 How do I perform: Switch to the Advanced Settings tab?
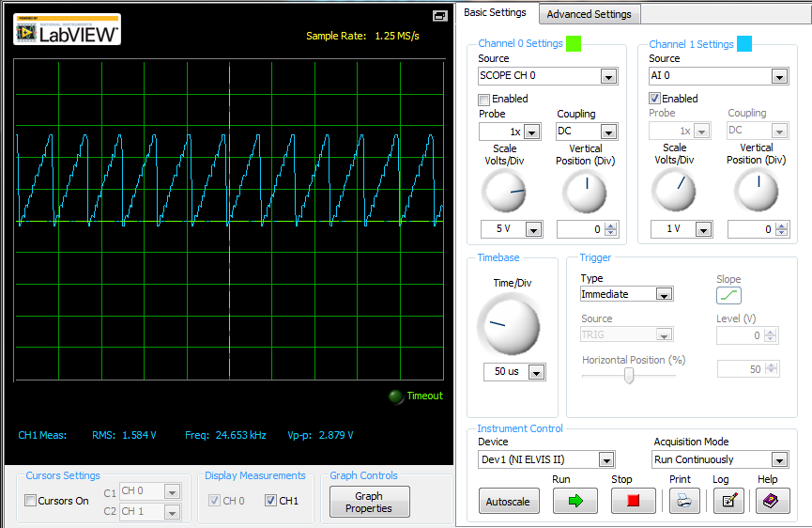pyautogui.click(x=589, y=14)
